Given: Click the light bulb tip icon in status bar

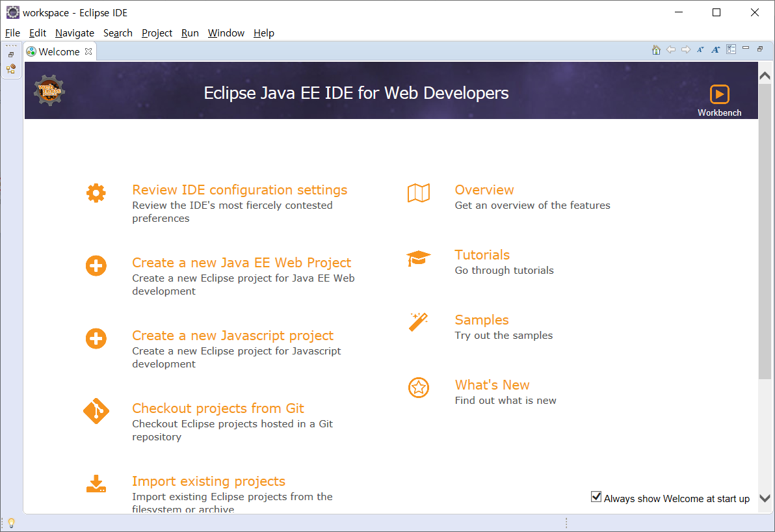Looking at the screenshot, I should [x=11, y=523].
